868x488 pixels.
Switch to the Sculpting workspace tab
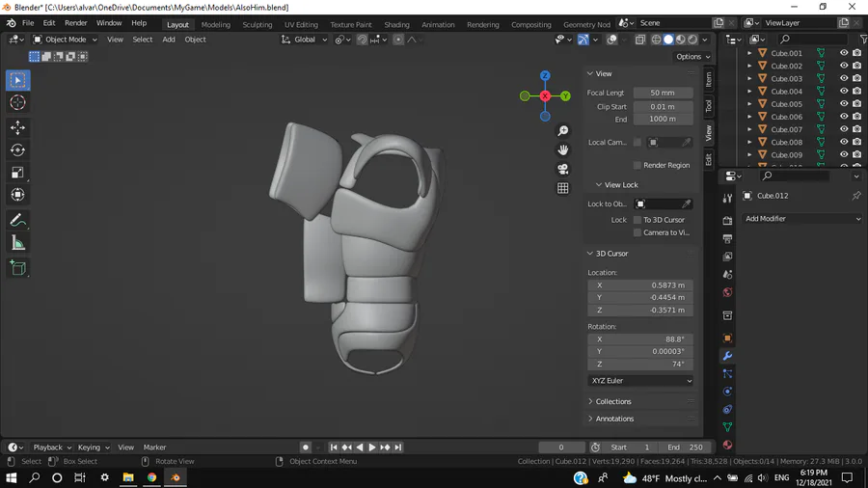[257, 24]
